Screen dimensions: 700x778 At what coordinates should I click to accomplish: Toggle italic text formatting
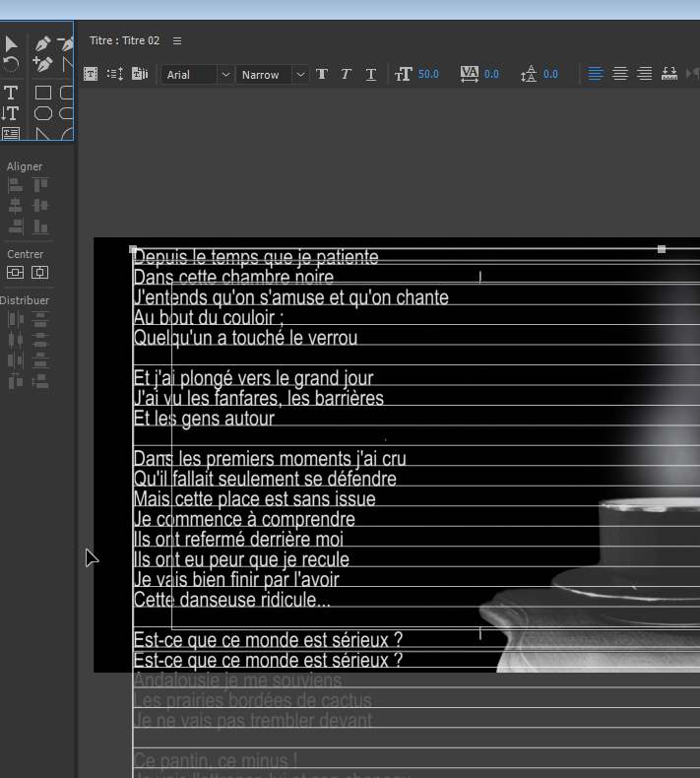(x=346, y=75)
